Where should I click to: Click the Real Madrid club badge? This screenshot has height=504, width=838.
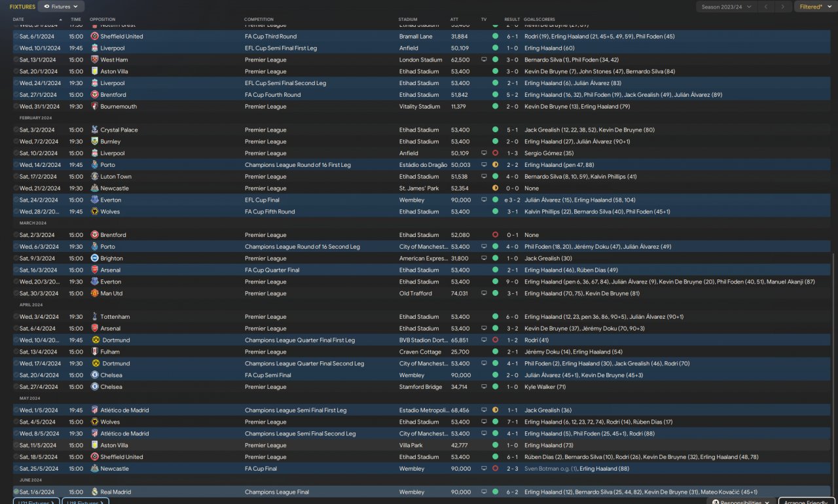(x=95, y=492)
